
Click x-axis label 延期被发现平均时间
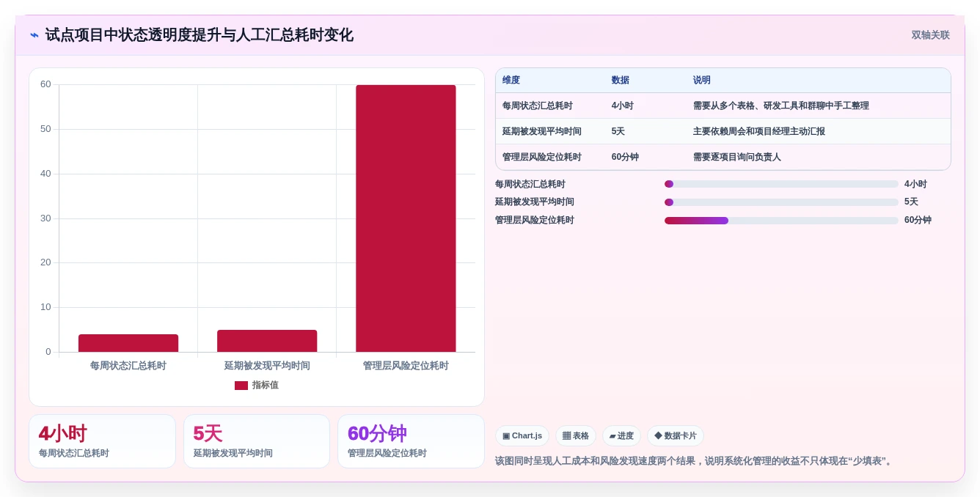click(267, 366)
